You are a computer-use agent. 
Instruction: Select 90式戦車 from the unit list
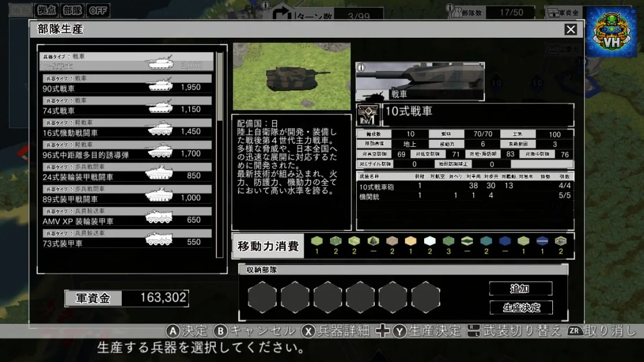pyautogui.click(x=126, y=84)
